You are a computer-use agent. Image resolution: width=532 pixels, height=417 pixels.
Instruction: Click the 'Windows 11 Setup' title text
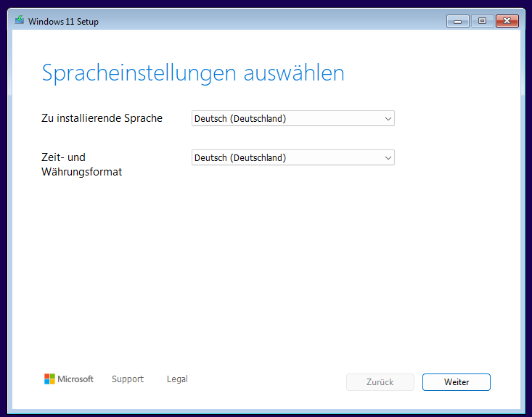pyautogui.click(x=63, y=21)
